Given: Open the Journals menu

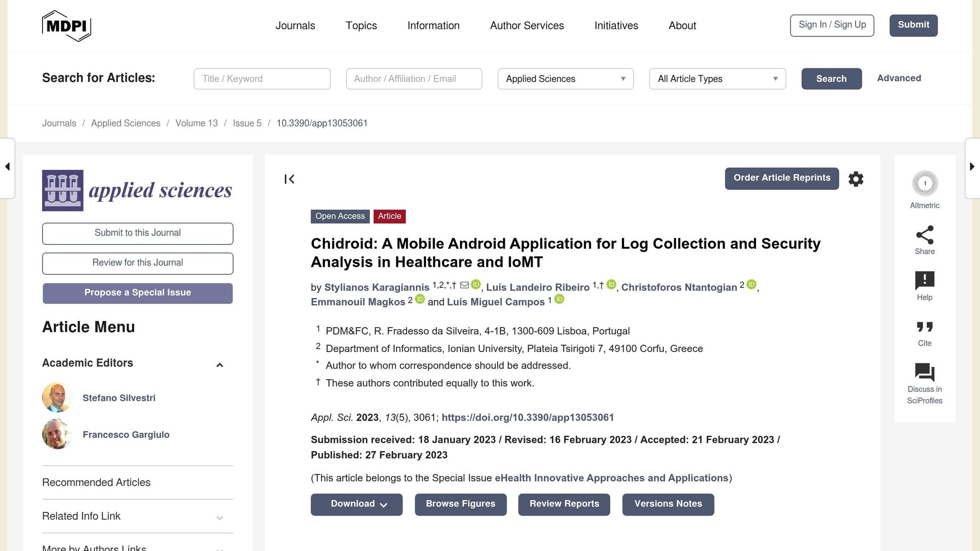Looking at the screenshot, I should click(x=295, y=26).
